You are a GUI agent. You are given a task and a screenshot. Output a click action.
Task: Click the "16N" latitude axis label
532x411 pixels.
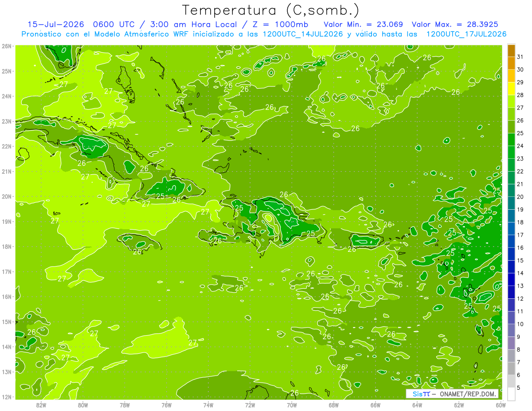[7, 297]
